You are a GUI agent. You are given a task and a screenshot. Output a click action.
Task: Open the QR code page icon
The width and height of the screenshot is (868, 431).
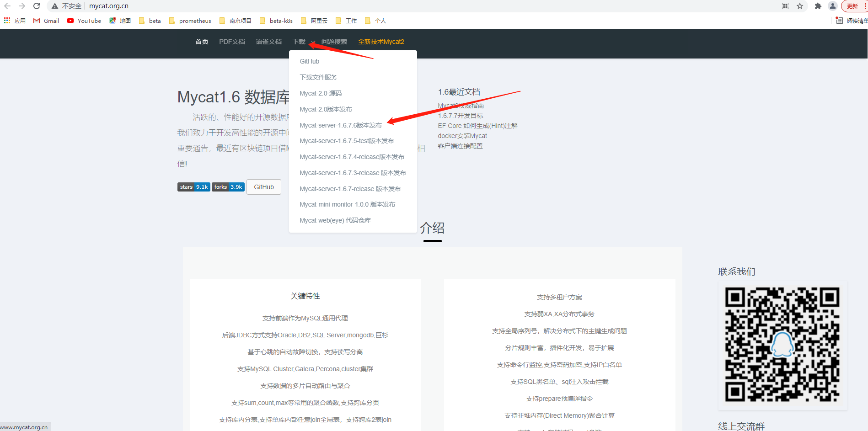coord(785,6)
